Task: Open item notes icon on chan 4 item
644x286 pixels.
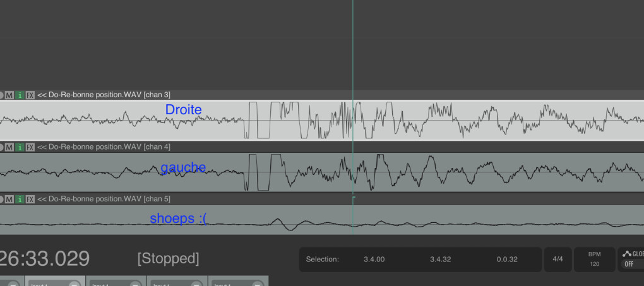Action: [x=20, y=146]
